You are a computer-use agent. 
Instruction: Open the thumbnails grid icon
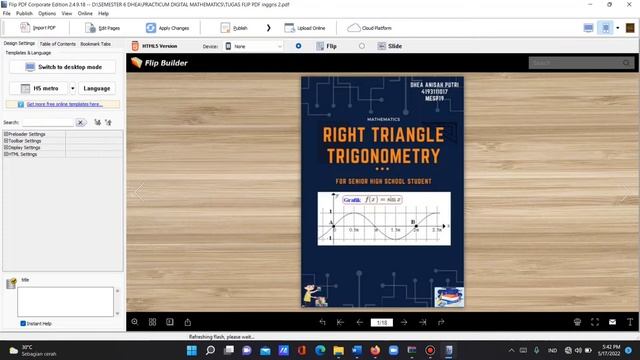coord(152,322)
